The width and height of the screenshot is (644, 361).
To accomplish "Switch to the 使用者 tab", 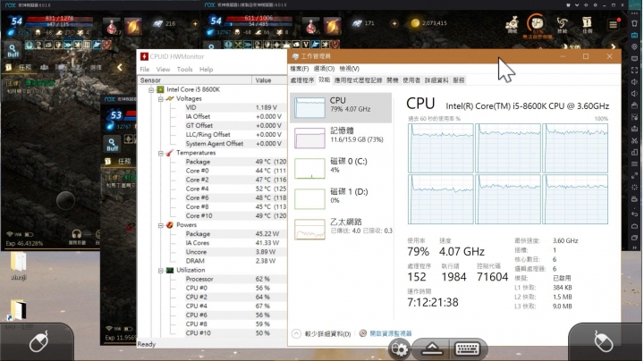I will (x=411, y=80).
